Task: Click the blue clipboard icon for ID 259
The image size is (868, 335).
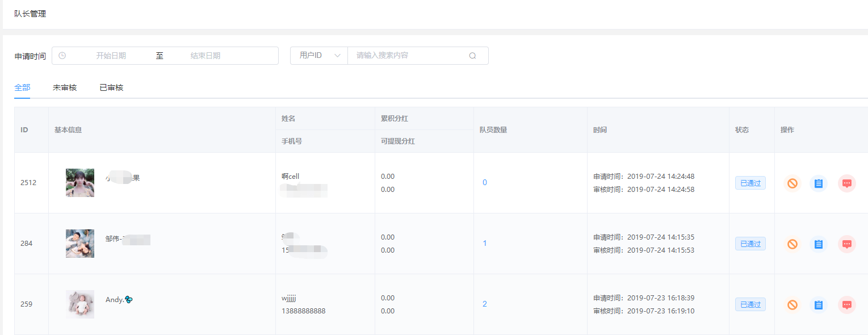Action: click(819, 305)
